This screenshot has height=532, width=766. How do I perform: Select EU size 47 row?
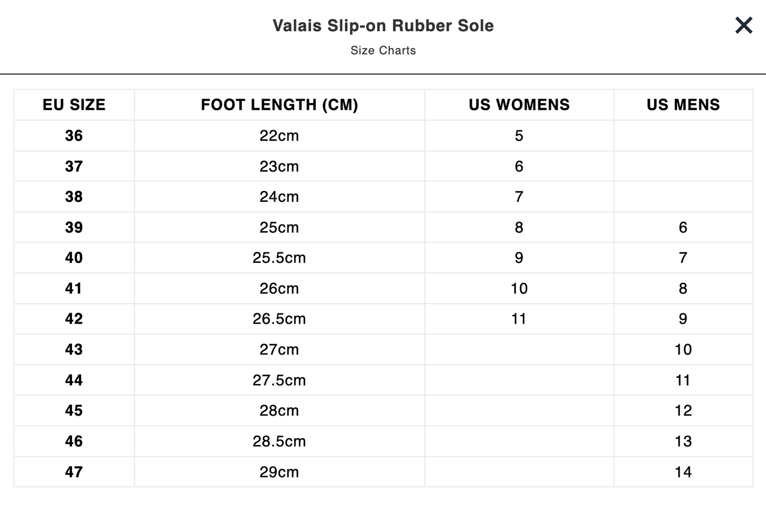[x=74, y=472]
